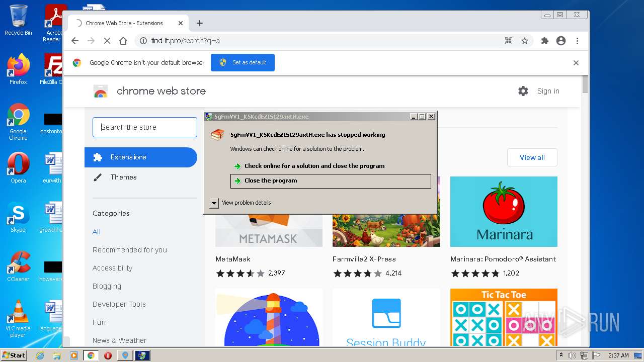The height and width of the screenshot is (362, 644).
Task: Click the Chrome Web Store logo
Action: pyautogui.click(x=101, y=91)
